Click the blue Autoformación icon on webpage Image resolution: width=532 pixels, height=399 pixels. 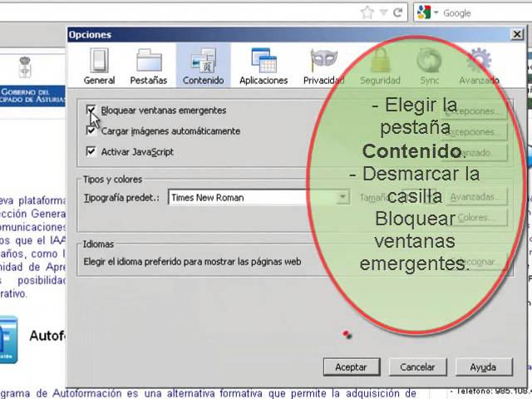[8, 340]
